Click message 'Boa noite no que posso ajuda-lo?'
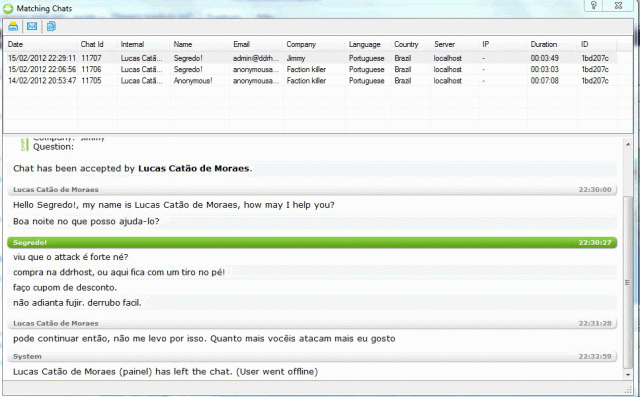The height and width of the screenshot is (397, 640). (86, 222)
